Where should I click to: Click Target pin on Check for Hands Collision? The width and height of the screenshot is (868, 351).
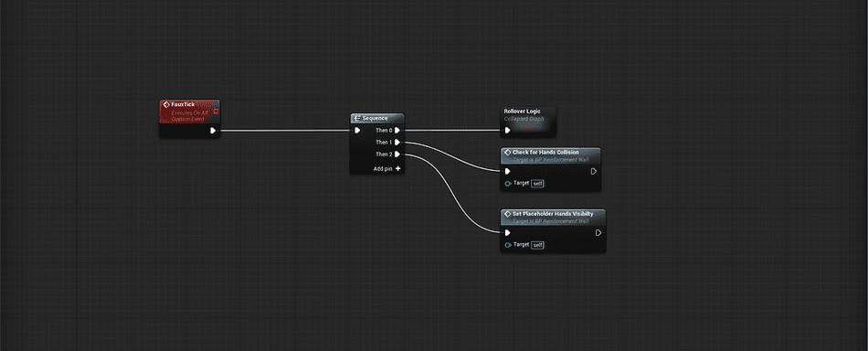point(508,183)
